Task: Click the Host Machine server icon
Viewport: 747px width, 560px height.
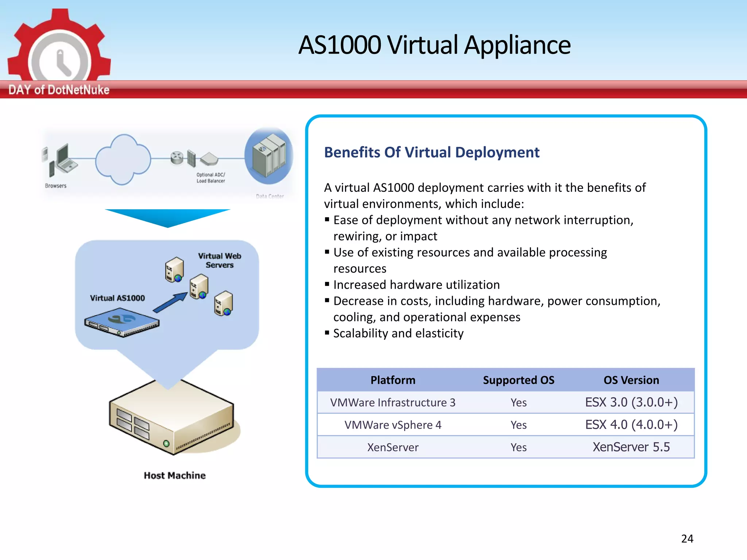Action: 171,417
